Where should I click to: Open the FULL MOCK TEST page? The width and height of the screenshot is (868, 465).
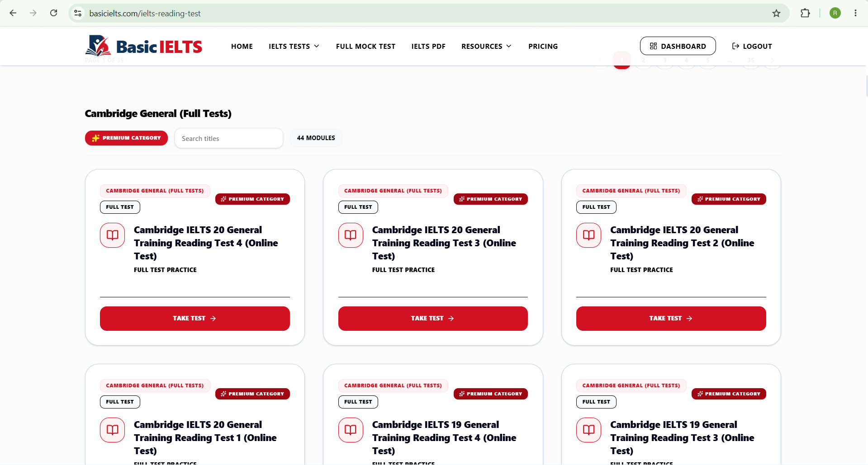tap(365, 46)
